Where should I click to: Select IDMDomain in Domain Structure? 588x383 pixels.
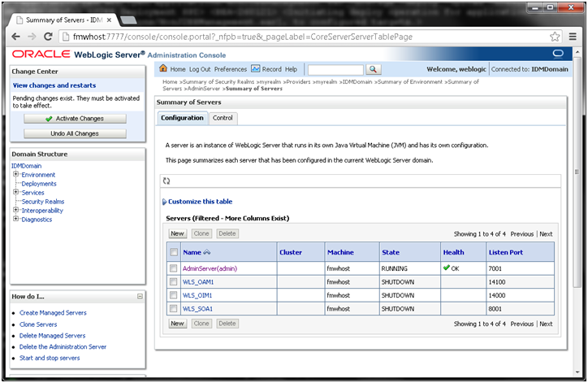tap(26, 166)
